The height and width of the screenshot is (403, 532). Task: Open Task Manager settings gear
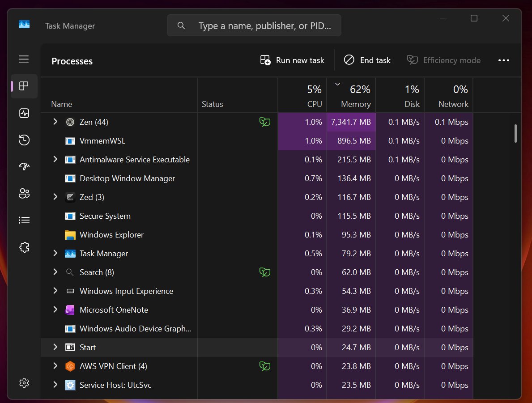[x=24, y=383]
